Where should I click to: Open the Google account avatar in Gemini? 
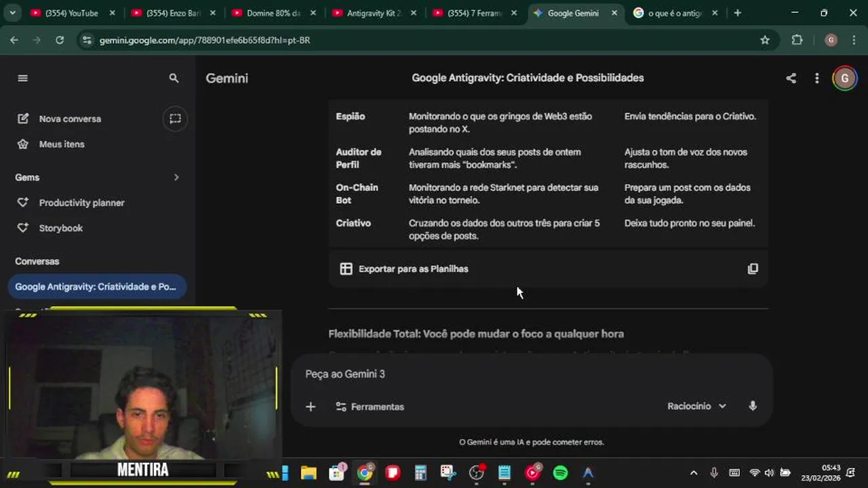(x=844, y=78)
